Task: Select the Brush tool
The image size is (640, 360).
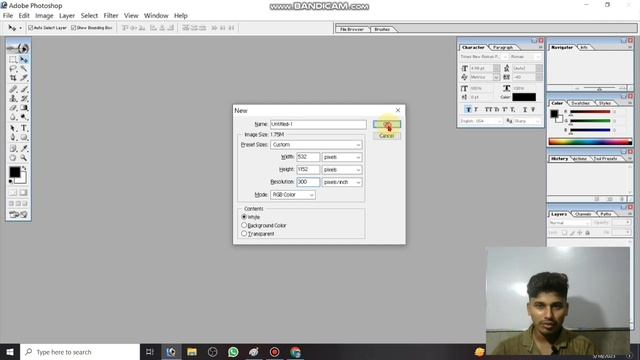Action: point(24,89)
